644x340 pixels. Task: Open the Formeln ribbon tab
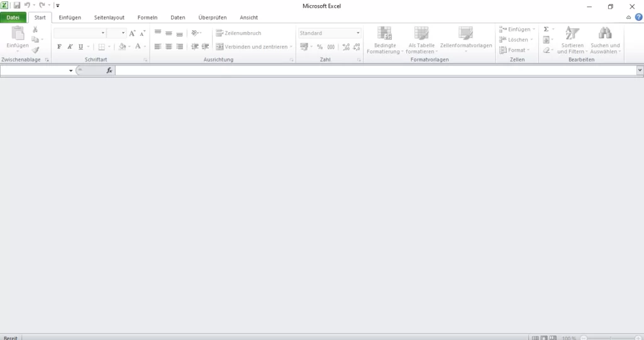(x=147, y=18)
